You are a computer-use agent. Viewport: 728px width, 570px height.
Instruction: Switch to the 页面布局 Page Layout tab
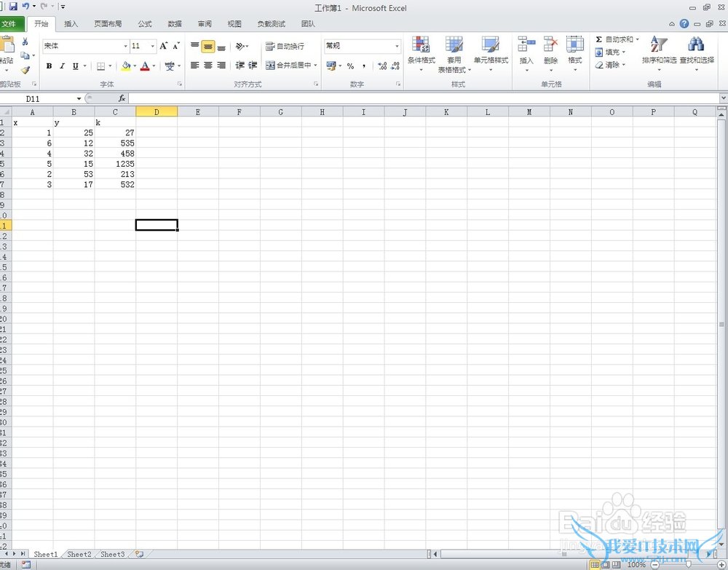click(x=108, y=24)
